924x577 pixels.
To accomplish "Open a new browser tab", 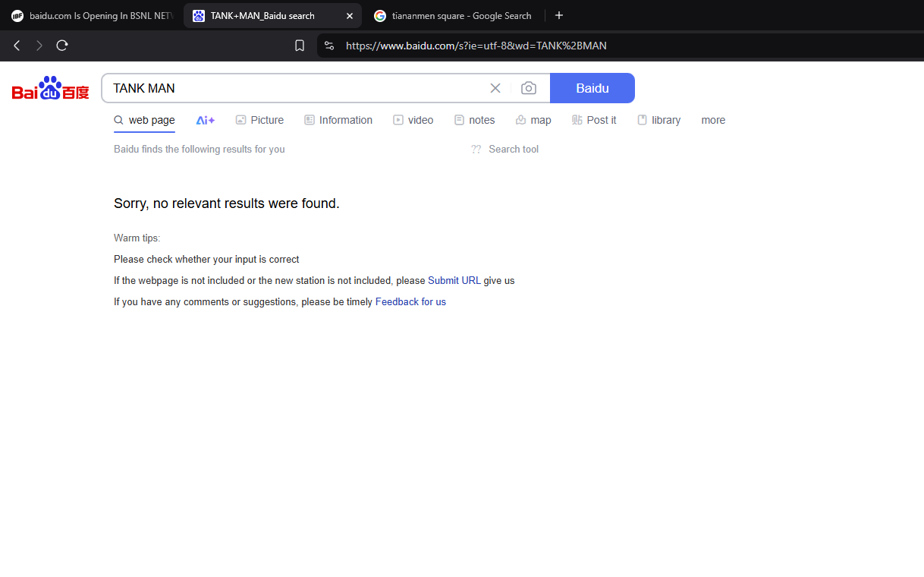I will click(559, 15).
